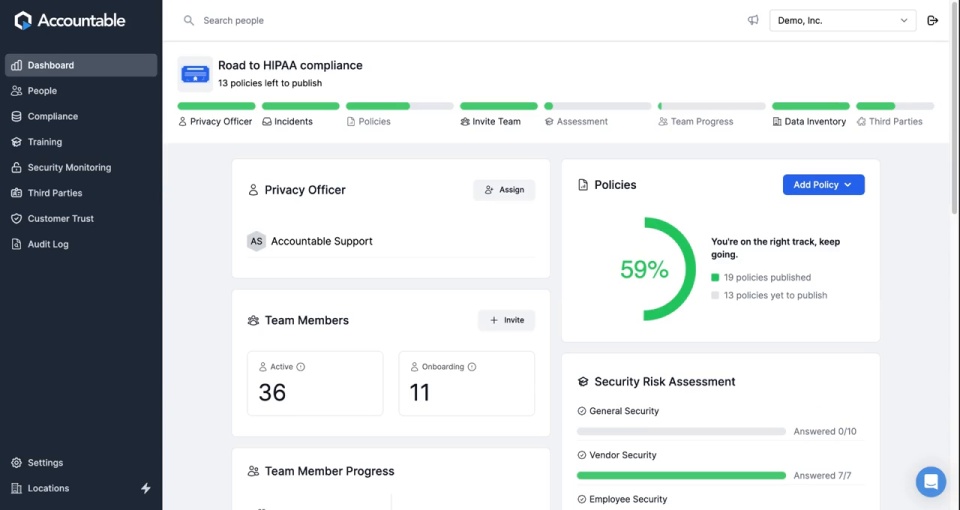This screenshot has height=510, width=960.
Task: Click the Security Risk Assessment cap icon
Action: click(x=583, y=382)
